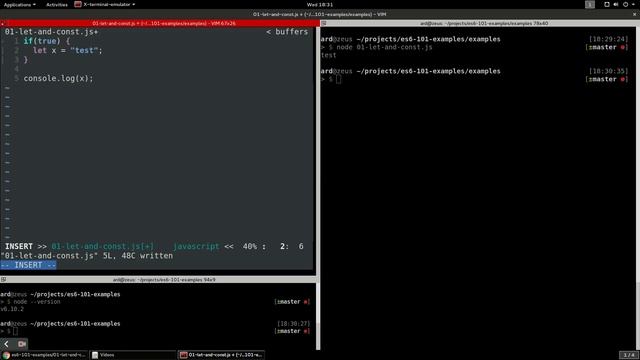Click the '< buffers' label in Vim

[287, 32]
